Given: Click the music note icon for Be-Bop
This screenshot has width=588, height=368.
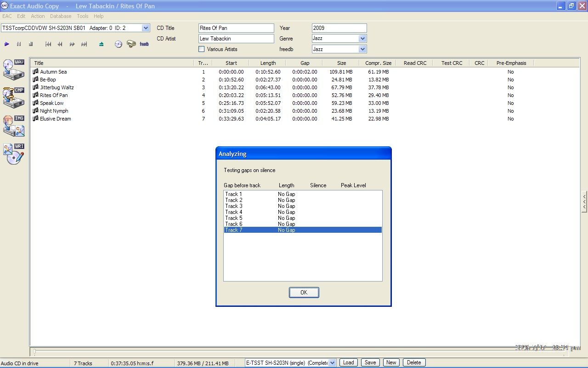Looking at the screenshot, I should (x=35, y=79).
